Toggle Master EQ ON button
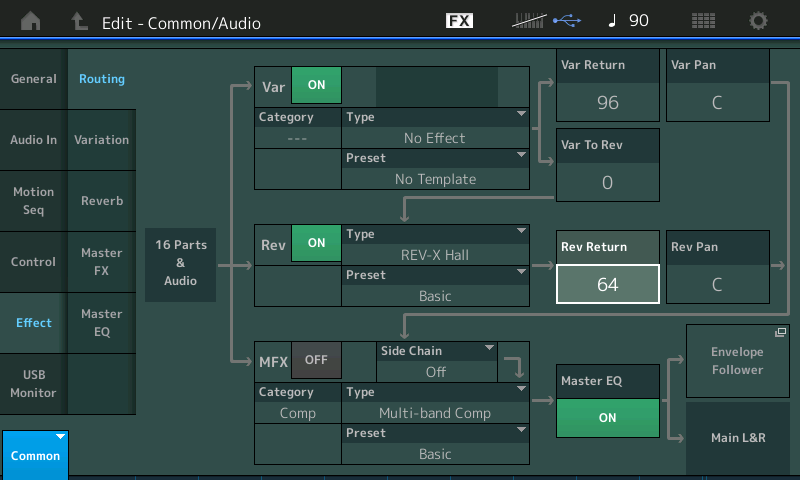This screenshot has height=480, width=800. (608, 418)
